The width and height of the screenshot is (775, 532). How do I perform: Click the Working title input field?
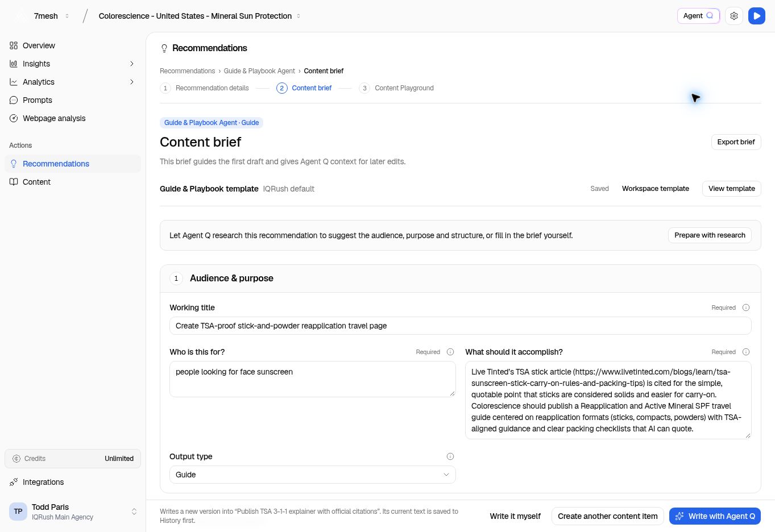pos(461,326)
